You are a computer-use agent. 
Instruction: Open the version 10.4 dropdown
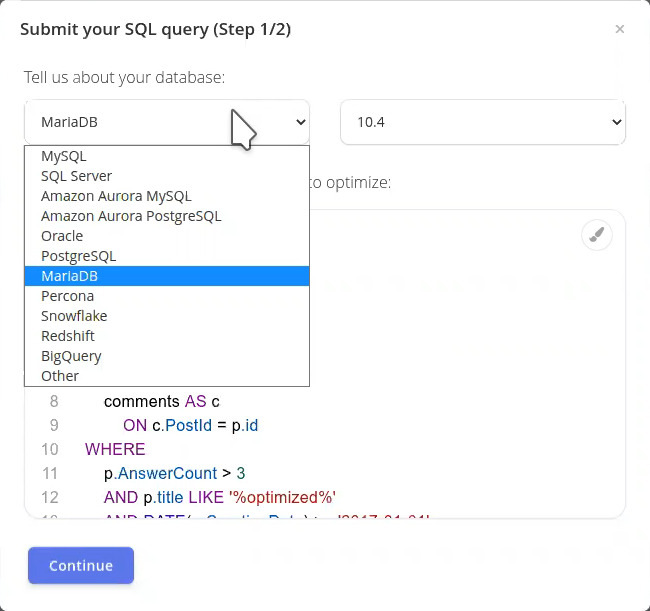coord(482,122)
